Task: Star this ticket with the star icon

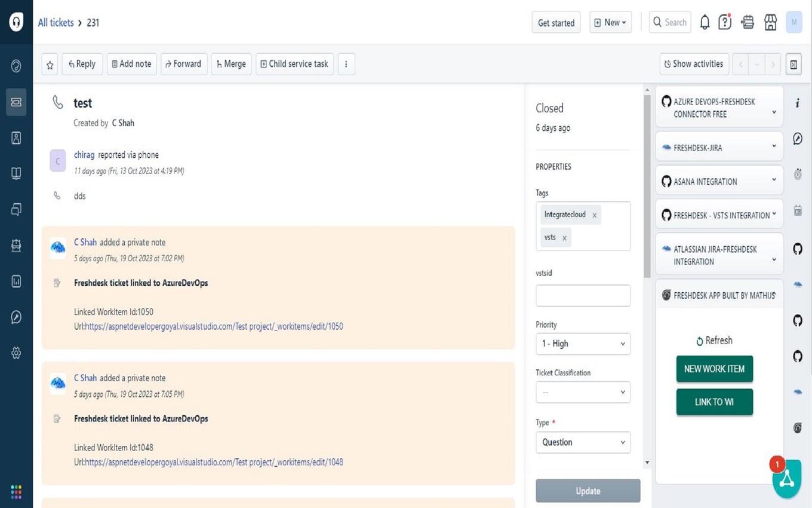Action: (x=50, y=65)
